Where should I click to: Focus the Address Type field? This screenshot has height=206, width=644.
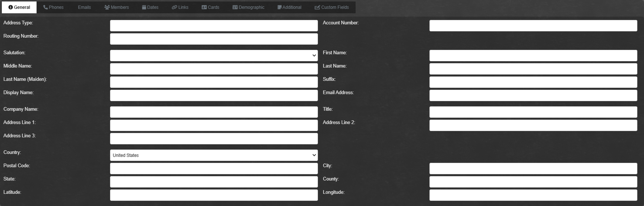[214, 25]
